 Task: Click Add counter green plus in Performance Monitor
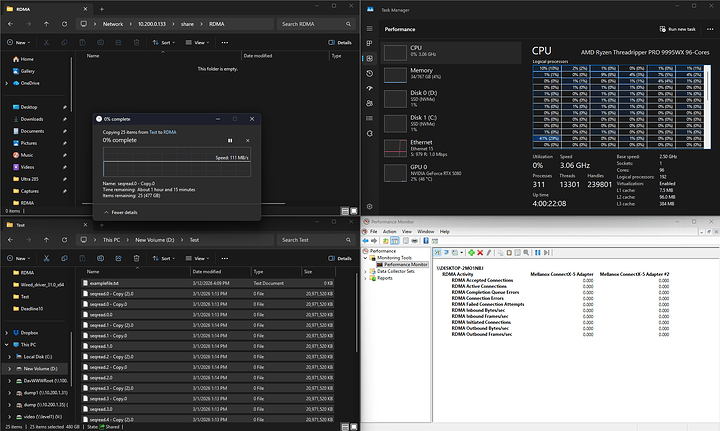(x=471, y=252)
